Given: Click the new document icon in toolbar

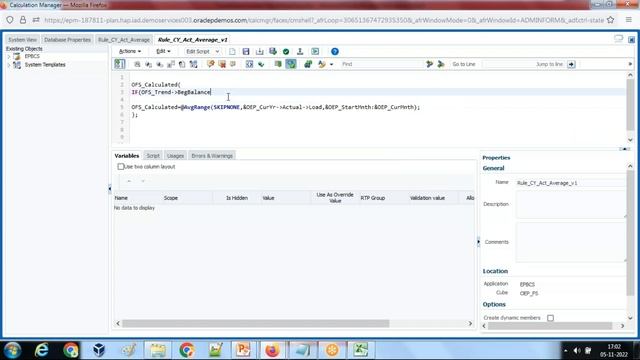Looking at the screenshot, I should (x=232, y=51).
